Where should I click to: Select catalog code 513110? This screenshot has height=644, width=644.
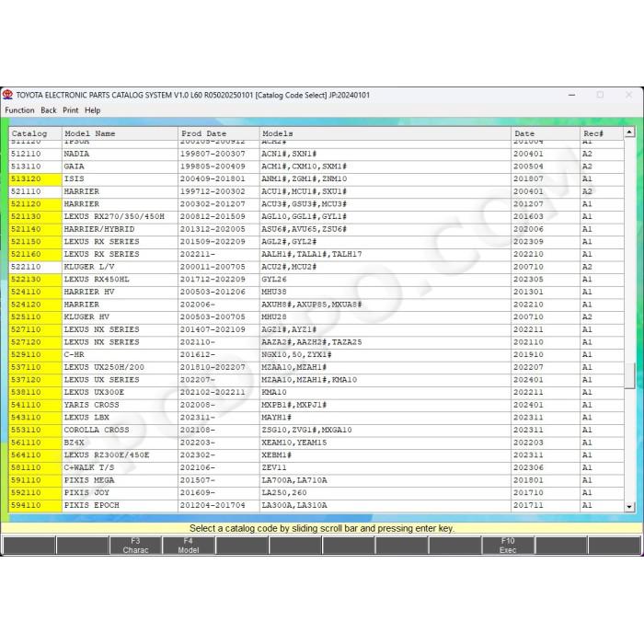[26, 167]
